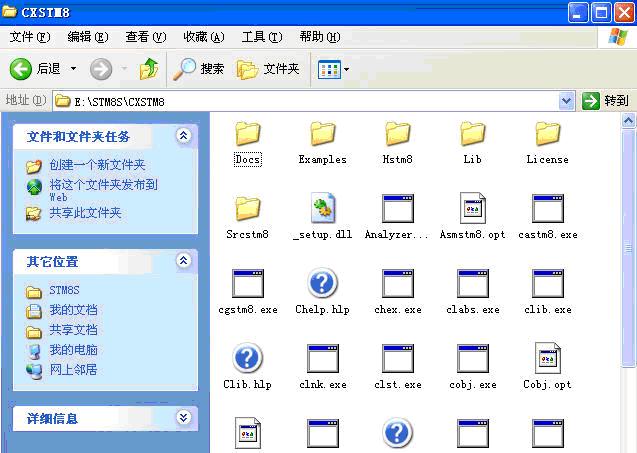Viewport: 637px width, 453px height.
Task: Select the Srcstm8 folder
Action: tap(247, 217)
